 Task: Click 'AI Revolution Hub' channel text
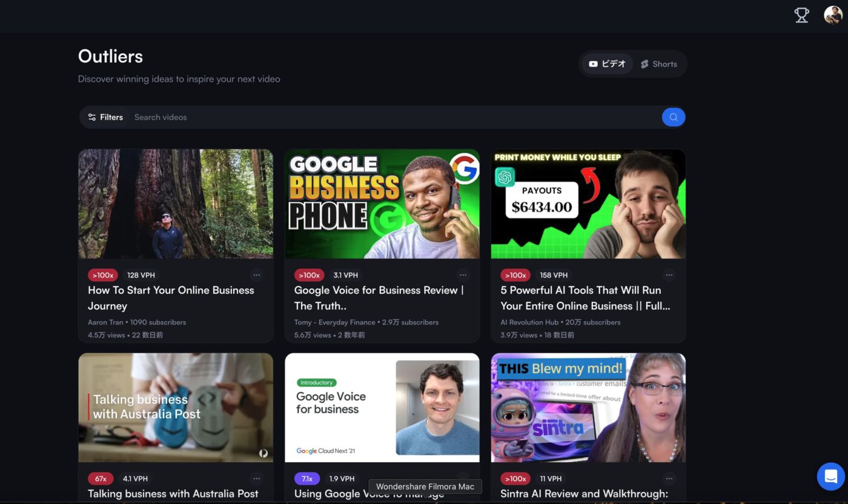pyautogui.click(x=530, y=322)
